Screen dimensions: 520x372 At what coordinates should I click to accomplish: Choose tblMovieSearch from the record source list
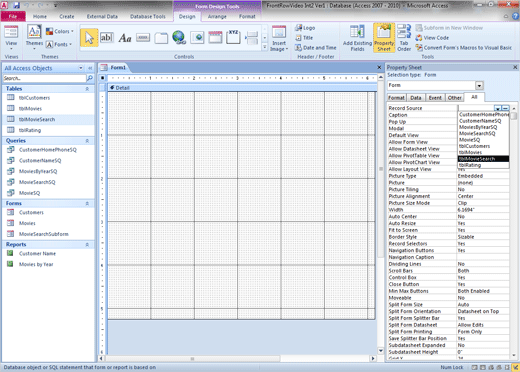483,159
